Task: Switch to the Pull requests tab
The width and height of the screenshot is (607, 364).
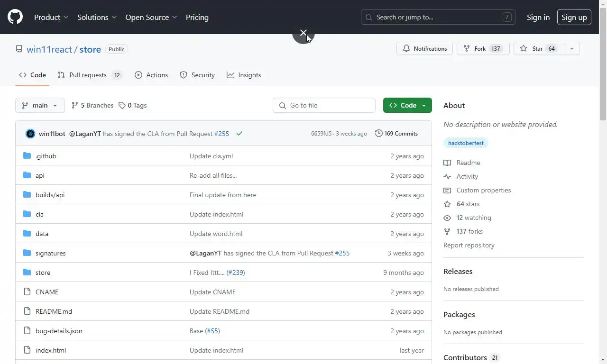Action: [x=90, y=75]
